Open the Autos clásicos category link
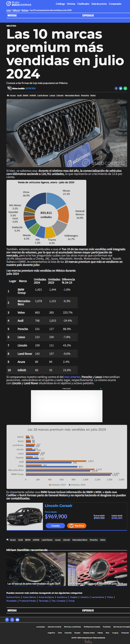The height and width of the screenshot is (644, 130). (29, 597)
